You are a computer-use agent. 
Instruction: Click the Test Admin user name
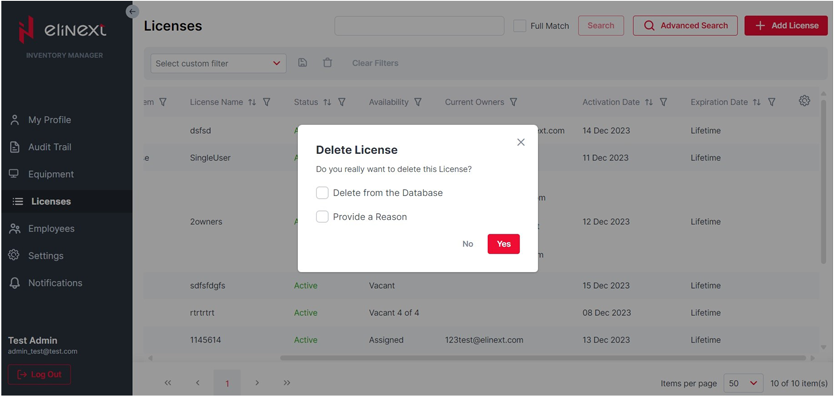pos(32,340)
